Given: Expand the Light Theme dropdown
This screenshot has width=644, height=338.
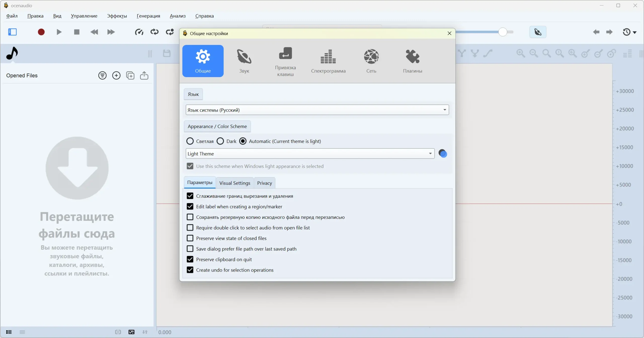Looking at the screenshot, I should pyautogui.click(x=430, y=154).
